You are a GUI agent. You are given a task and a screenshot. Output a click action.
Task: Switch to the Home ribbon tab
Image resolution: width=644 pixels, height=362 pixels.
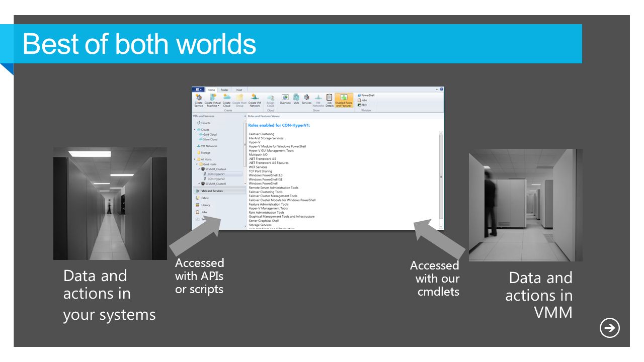pyautogui.click(x=211, y=89)
